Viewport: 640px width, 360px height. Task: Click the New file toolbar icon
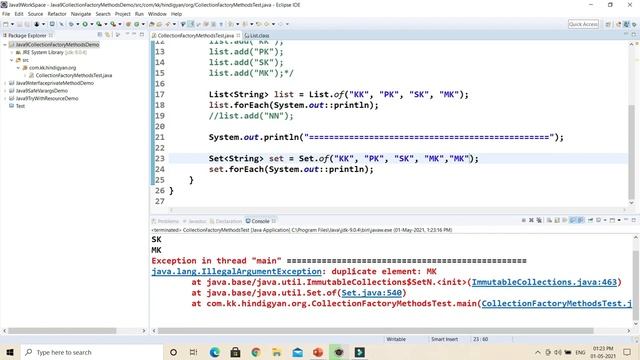pyautogui.click(x=6, y=24)
